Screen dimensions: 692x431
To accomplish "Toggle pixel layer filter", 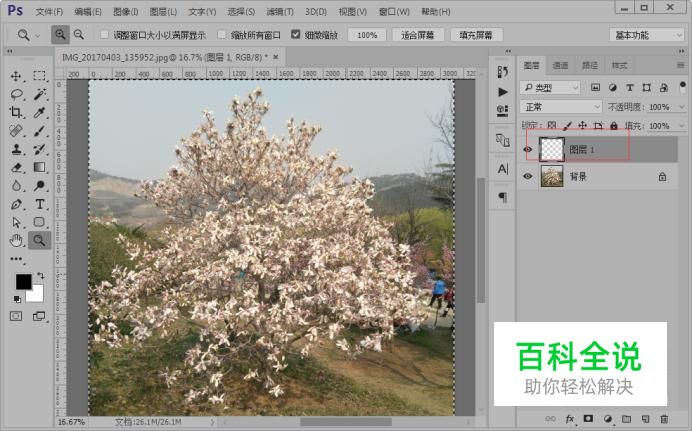I will coord(595,87).
